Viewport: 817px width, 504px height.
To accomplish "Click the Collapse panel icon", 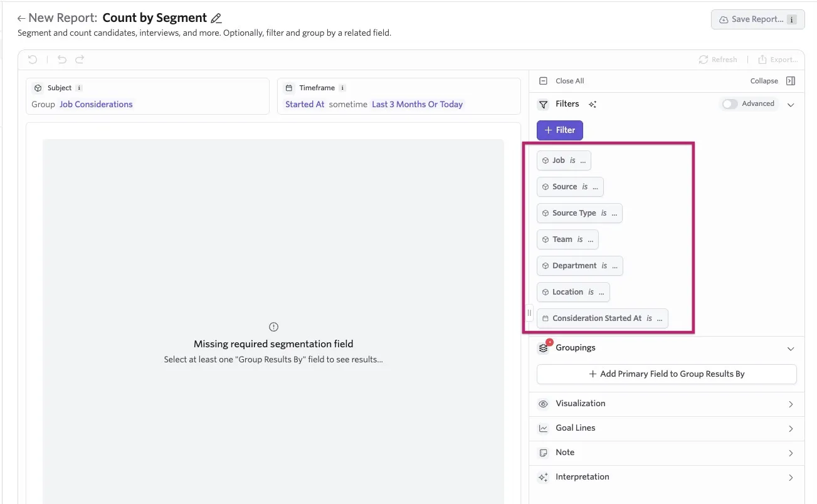I will pos(791,81).
